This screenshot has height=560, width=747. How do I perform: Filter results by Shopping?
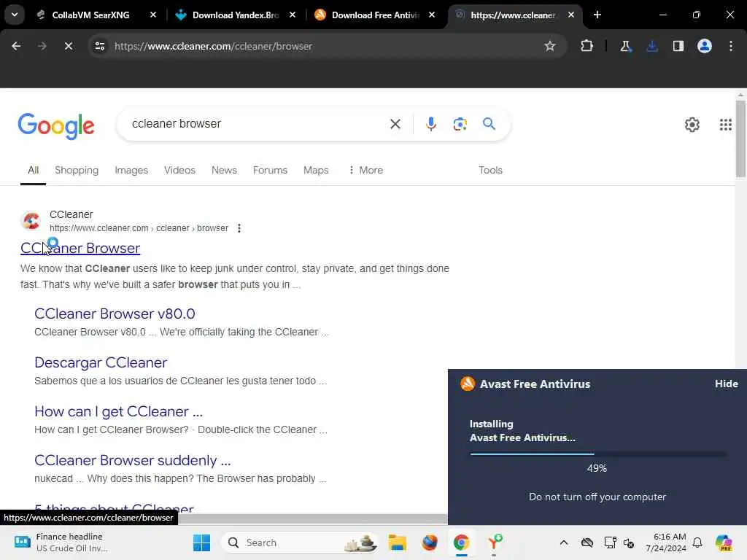pyautogui.click(x=76, y=170)
